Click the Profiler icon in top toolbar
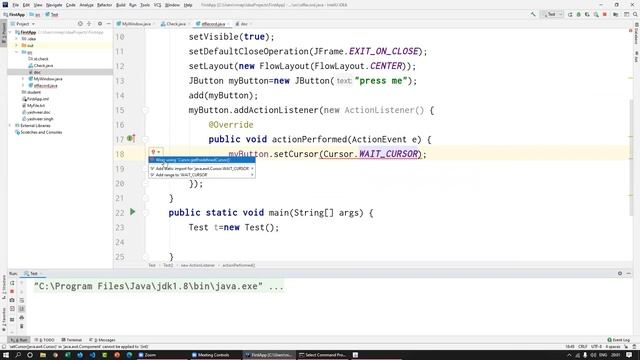The image size is (640, 360). click(x=596, y=14)
